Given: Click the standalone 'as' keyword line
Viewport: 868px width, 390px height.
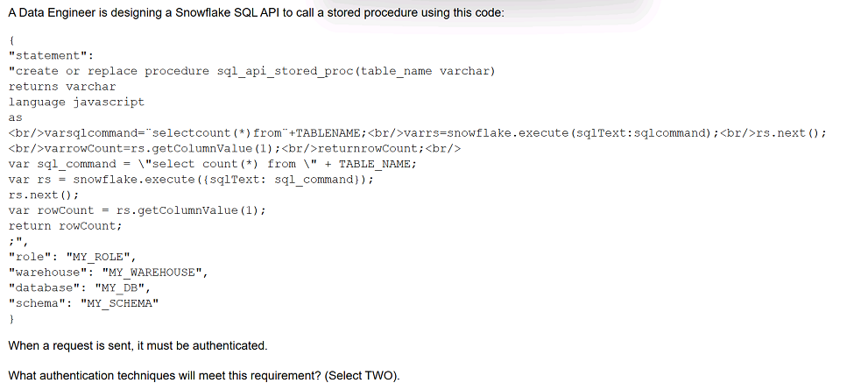Looking at the screenshot, I should click(x=15, y=117).
